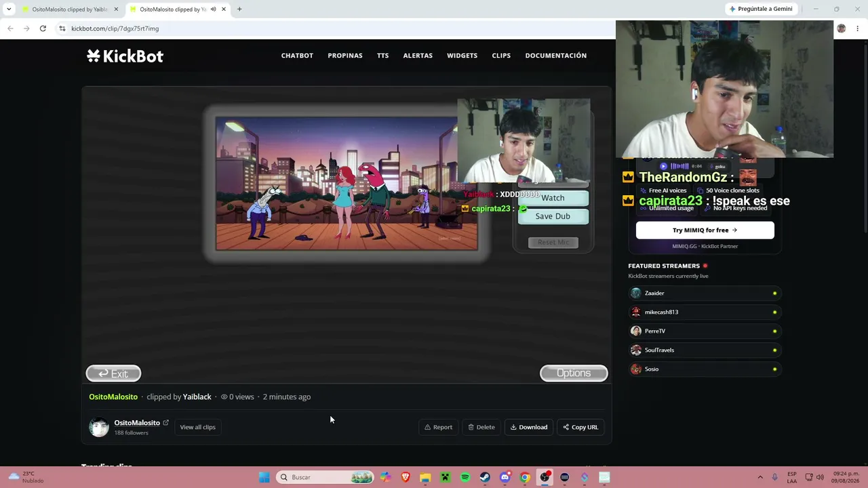
Task: Open the CHATBOT menu item
Action: click(297, 56)
